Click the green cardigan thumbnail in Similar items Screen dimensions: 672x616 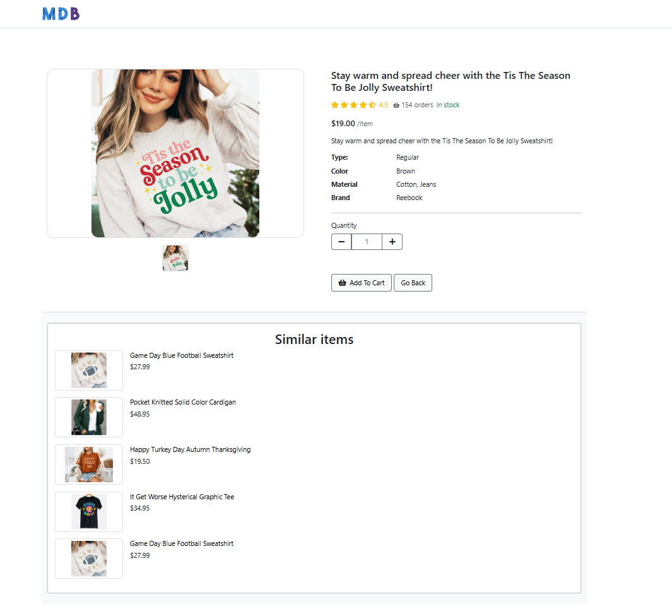[x=88, y=417]
